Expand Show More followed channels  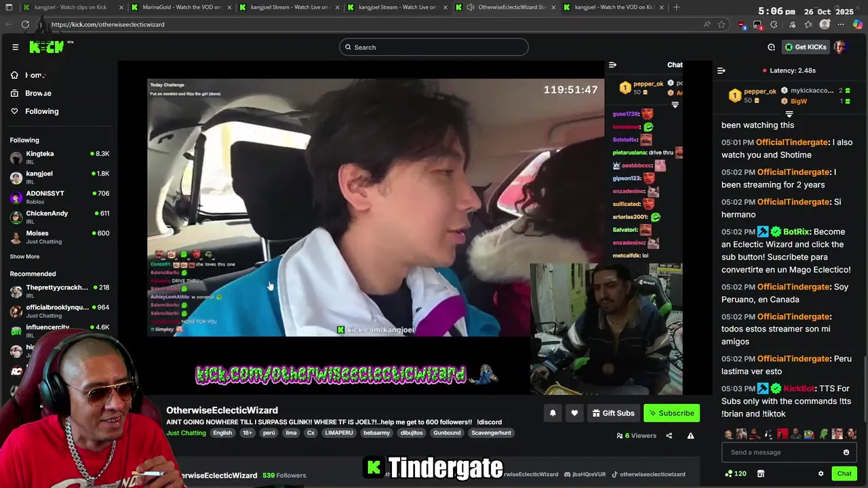24,256
